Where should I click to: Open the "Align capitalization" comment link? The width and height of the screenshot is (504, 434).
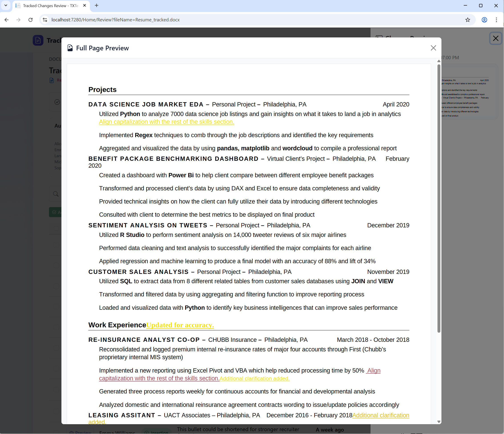pos(166,122)
